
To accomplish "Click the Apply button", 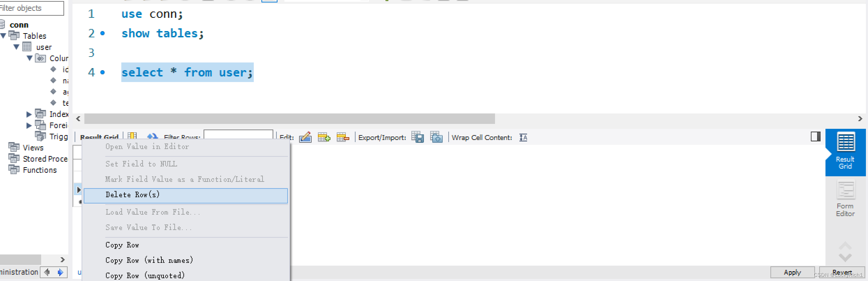I will click(792, 272).
